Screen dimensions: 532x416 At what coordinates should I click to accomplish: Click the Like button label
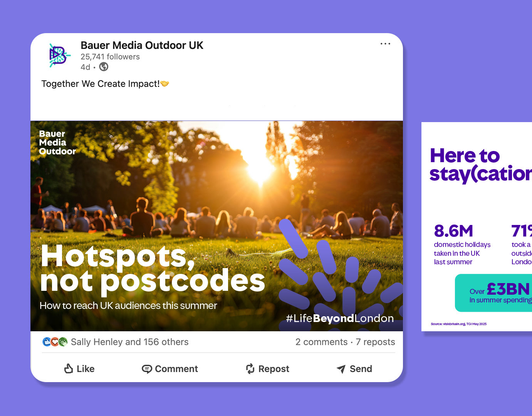[86, 369]
